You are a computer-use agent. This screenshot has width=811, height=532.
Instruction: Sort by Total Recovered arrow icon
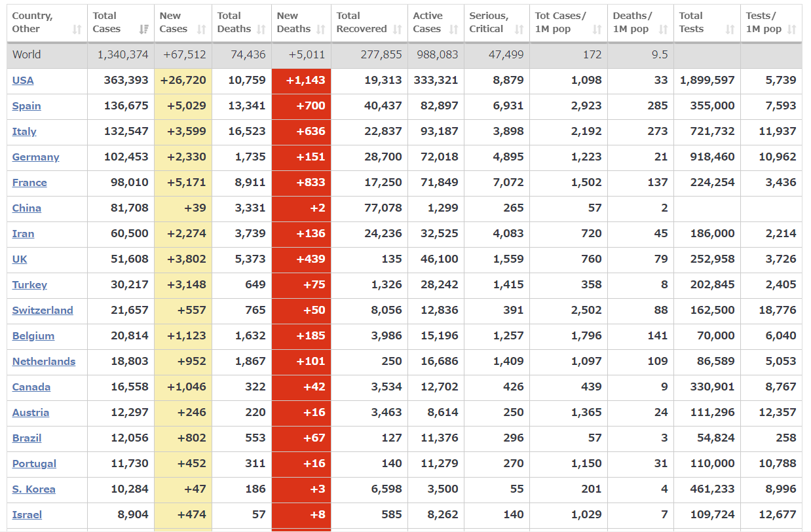(x=398, y=29)
